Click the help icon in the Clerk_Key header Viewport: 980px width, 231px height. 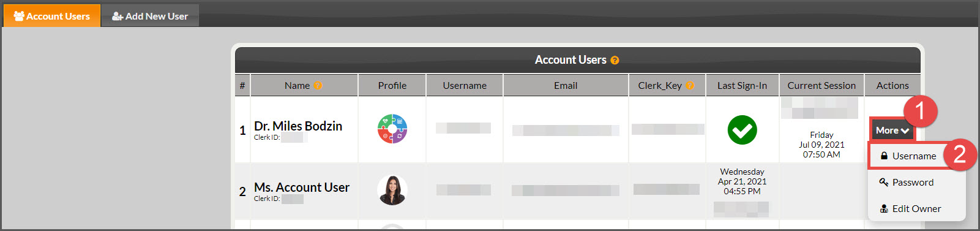coord(690,86)
